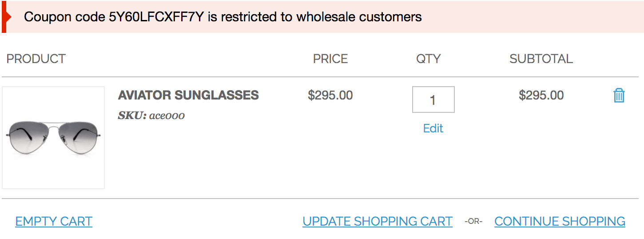644x239 pixels.
Task: Click the Price column header
Action: click(x=330, y=59)
